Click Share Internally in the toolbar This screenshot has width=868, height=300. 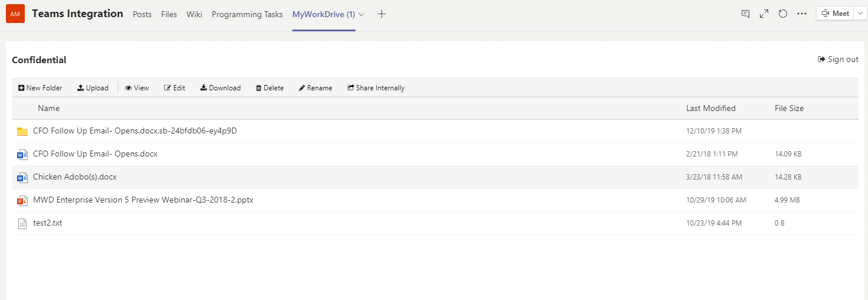click(376, 88)
